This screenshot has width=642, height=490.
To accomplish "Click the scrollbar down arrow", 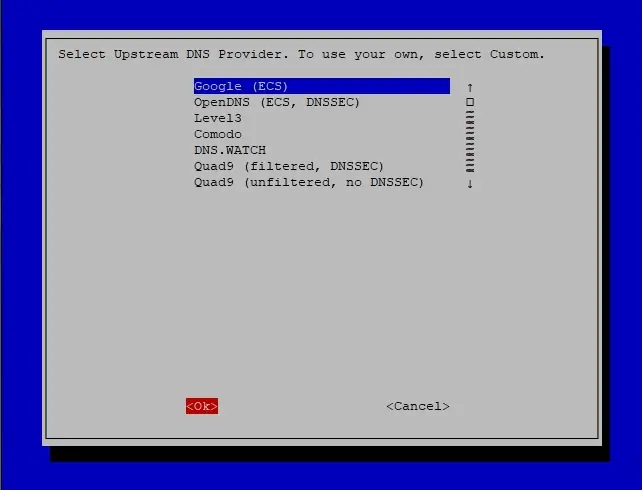I will pos(470,183).
